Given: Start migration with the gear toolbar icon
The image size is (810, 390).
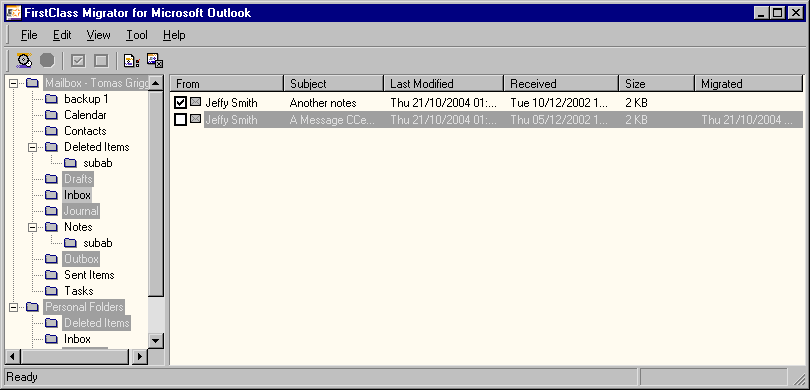Looking at the screenshot, I should 24,60.
